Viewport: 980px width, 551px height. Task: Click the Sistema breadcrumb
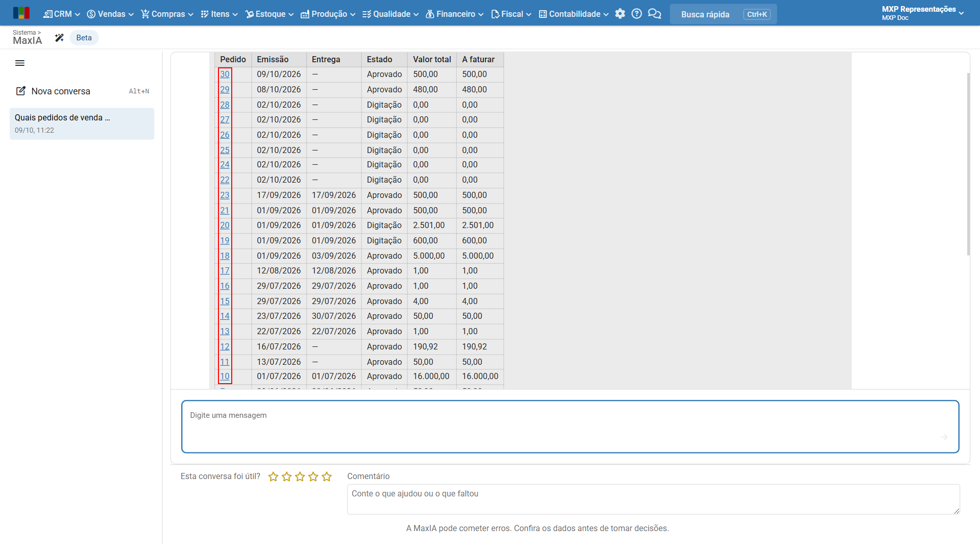(24, 33)
